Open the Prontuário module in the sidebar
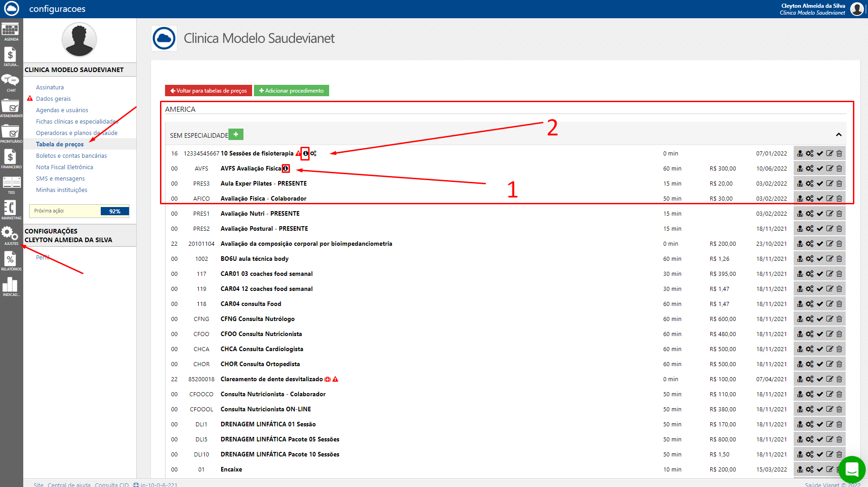Image resolution: width=868 pixels, height=487 pixels. (x=11, y=134)
